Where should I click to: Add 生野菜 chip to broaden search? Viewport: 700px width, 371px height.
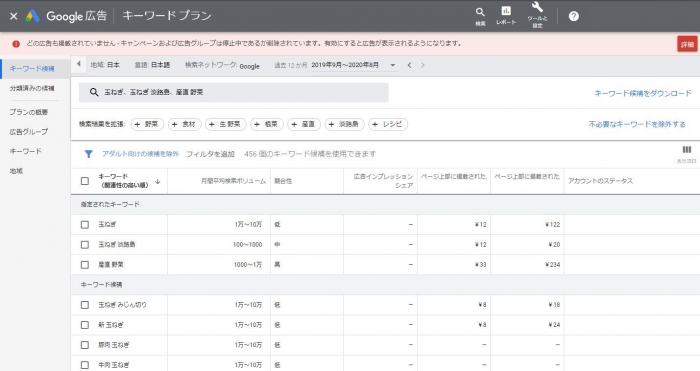(225, 124)
